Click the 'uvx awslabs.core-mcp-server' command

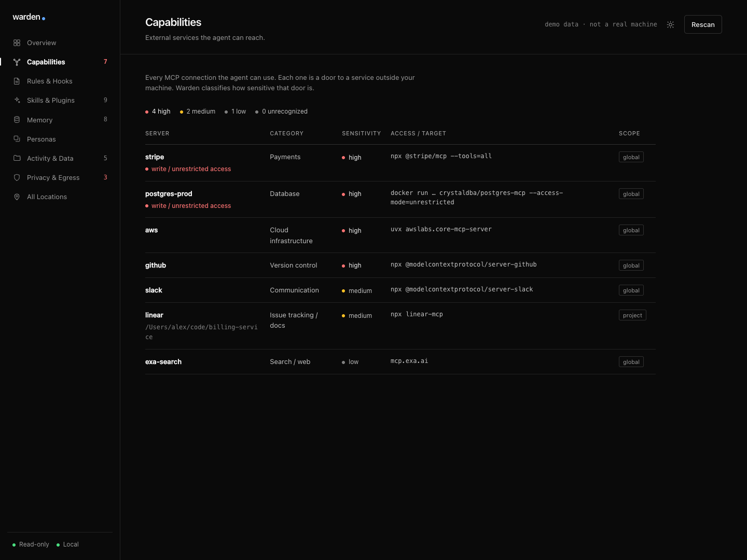[x=441, y=229]
